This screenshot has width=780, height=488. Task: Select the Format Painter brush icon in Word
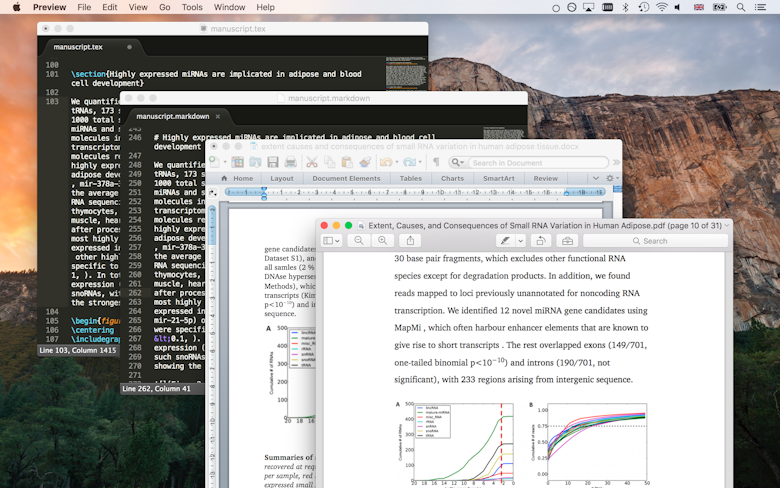coord(365,162)
